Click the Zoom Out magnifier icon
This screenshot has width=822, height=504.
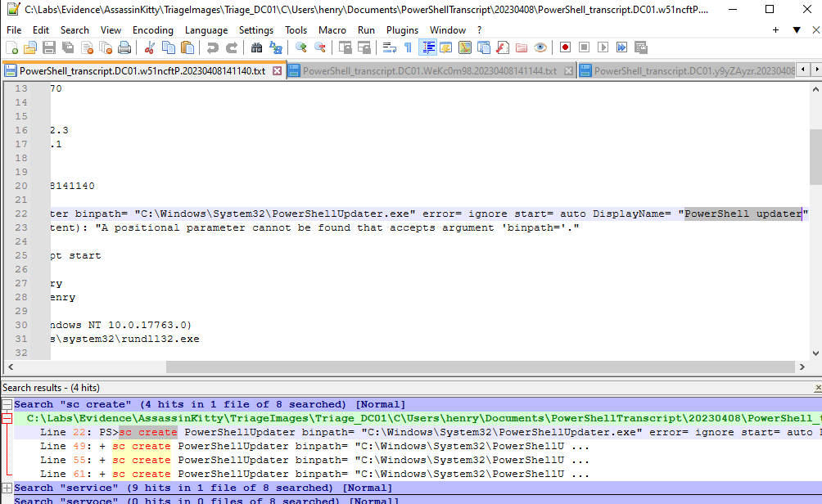(320, 48)
